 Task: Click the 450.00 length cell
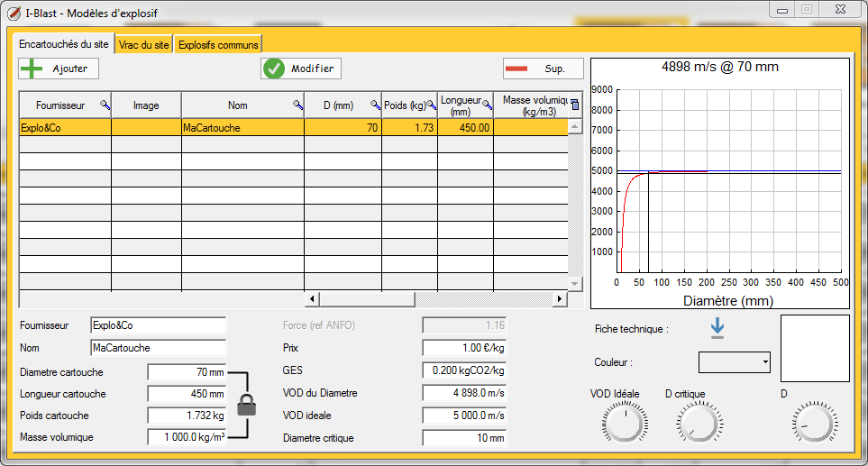tap(466, 128)
